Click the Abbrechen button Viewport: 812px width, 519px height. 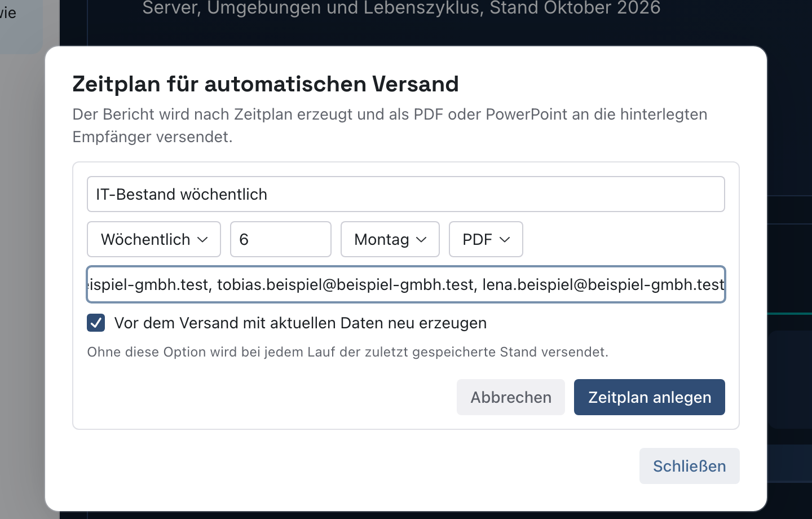[511, 397]
